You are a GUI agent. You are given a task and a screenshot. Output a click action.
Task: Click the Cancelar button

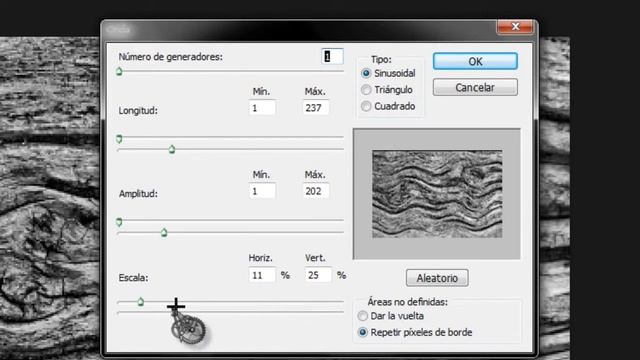tap(475, 87)
